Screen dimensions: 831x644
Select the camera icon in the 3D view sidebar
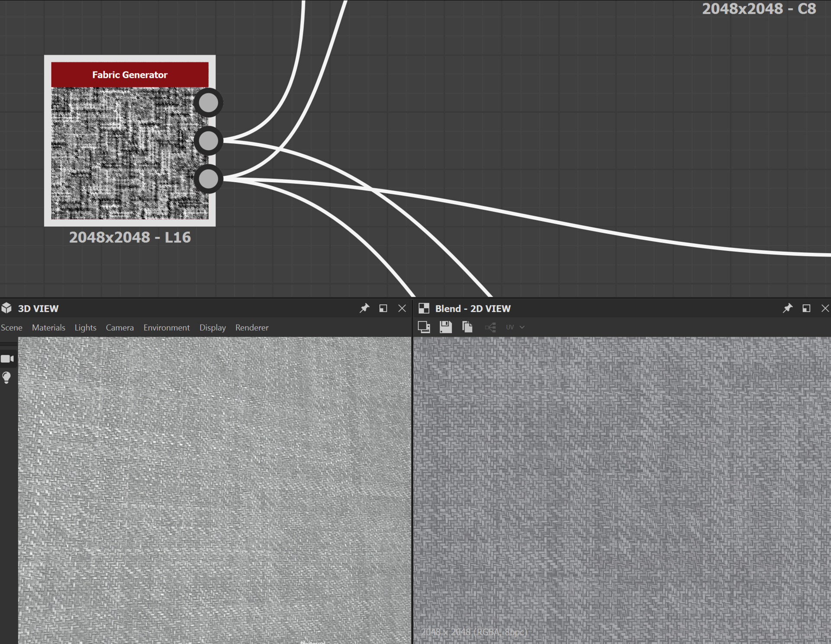click(x=7, y=358)
